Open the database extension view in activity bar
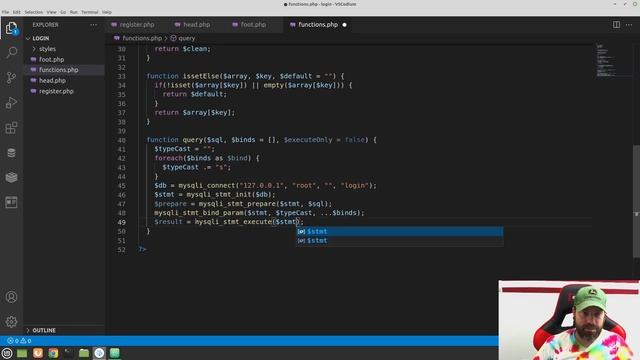 [x=11, y=153]
